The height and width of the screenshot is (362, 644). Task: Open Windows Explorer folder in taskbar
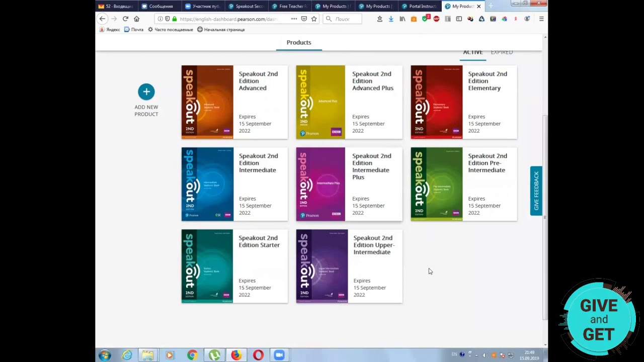pyautogui.click(x=148, y=355)
